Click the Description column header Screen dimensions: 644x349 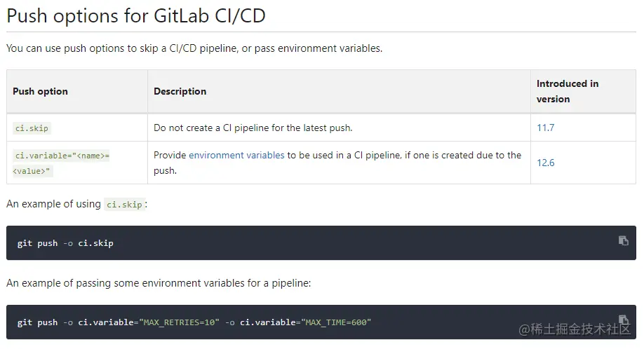[180, 91]
